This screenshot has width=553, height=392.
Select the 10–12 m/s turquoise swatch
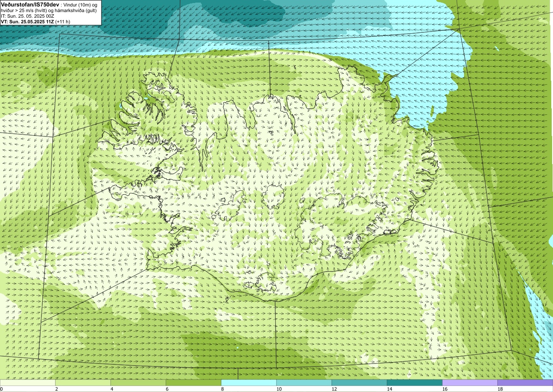304,383
